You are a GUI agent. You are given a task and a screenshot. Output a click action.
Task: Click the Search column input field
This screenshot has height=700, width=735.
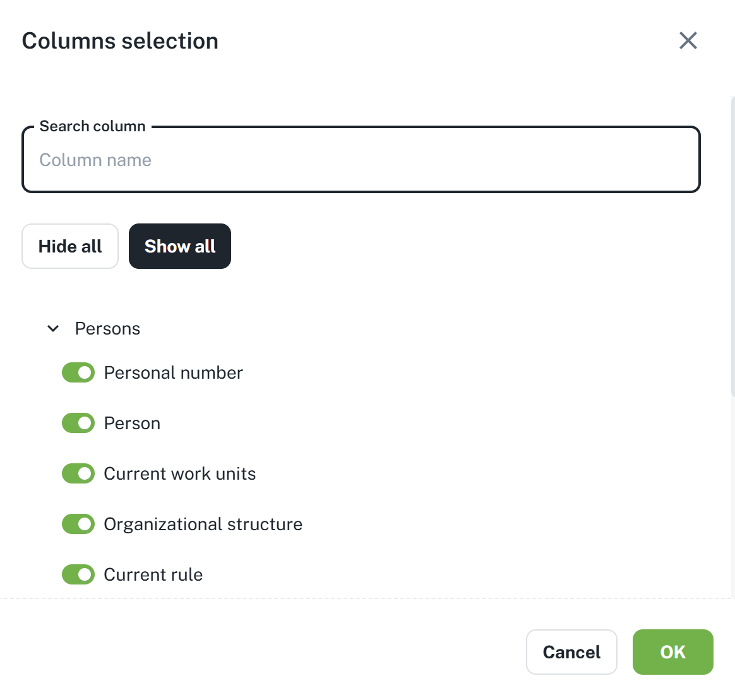point(361,160)
